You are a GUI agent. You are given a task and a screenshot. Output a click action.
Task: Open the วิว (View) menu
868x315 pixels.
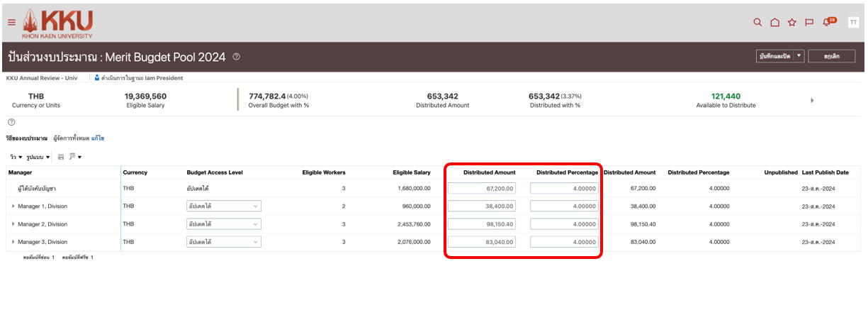[x=16, y=156]
